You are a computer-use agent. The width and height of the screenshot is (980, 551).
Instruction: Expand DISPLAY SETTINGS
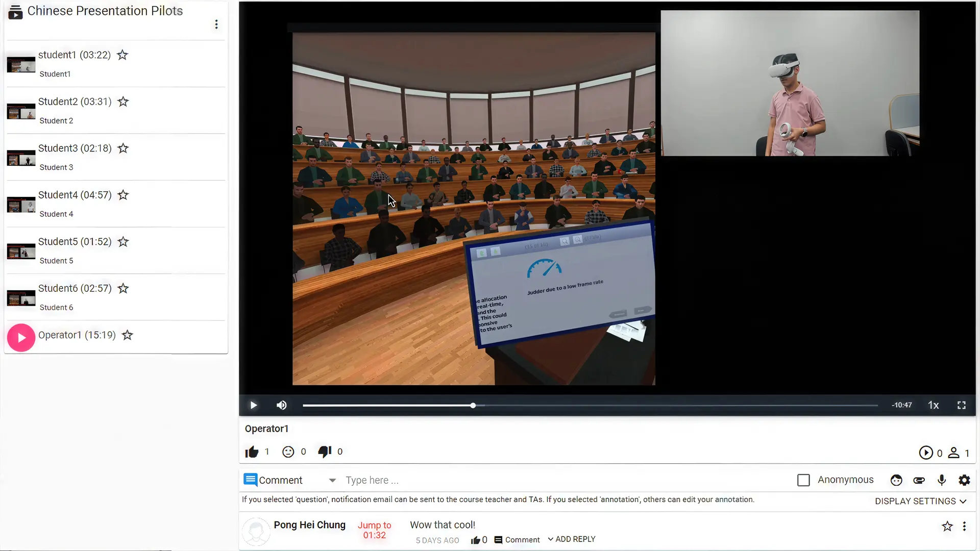920,501
